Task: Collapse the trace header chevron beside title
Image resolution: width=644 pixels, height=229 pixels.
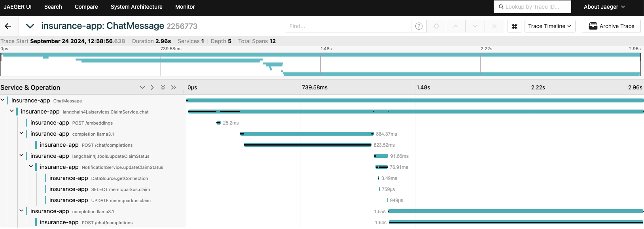Action: coord(30,26)
